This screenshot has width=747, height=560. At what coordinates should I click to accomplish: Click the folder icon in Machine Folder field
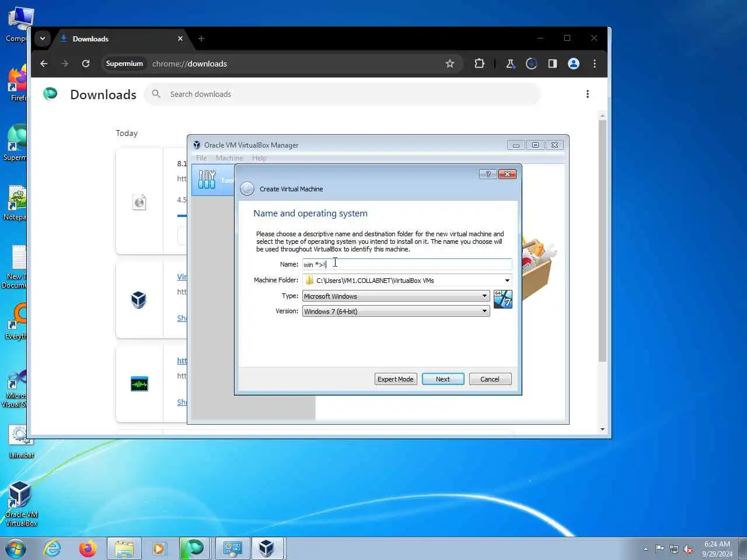[309, 281]
